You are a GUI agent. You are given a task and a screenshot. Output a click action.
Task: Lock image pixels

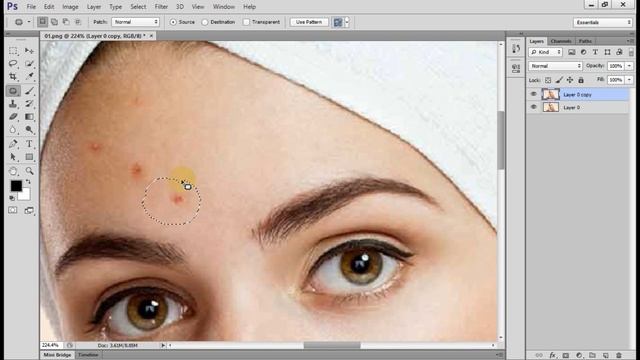click(559, 80)
